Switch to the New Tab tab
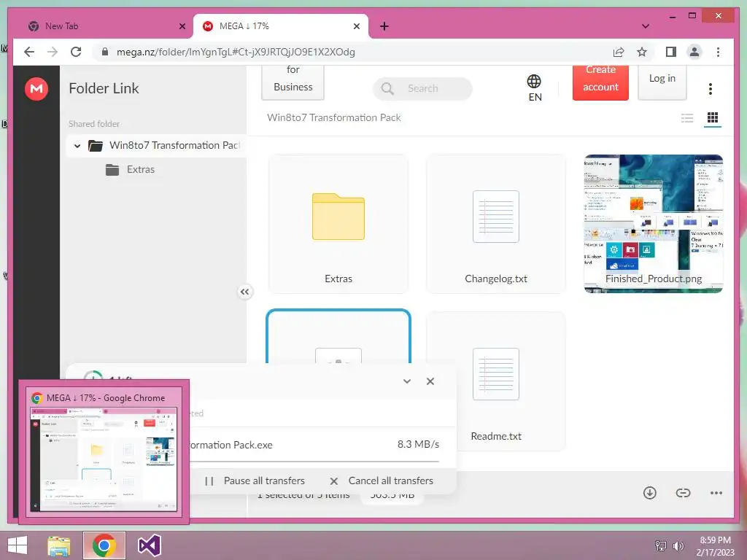Image resolution: width=747 pixels, height=560 pixels. coord(103,26)
